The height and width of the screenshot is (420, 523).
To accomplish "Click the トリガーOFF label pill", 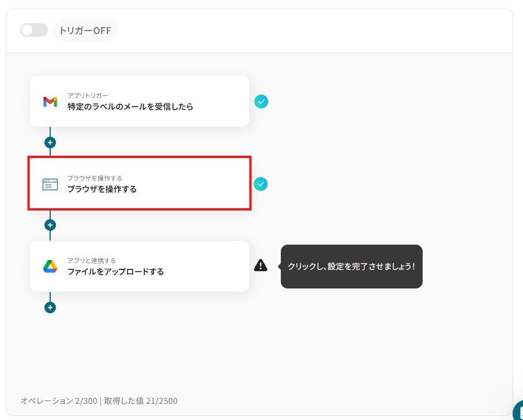I will point(85,31).
